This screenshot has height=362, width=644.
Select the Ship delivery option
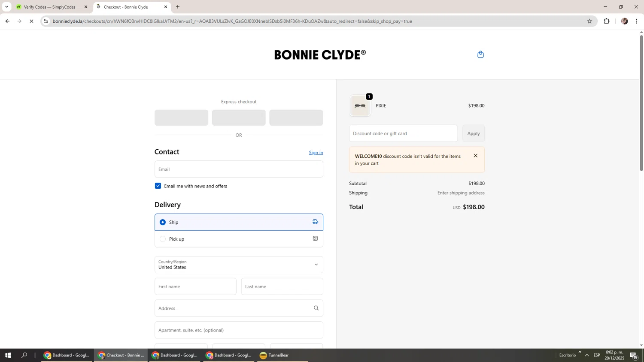pos(239,222)
